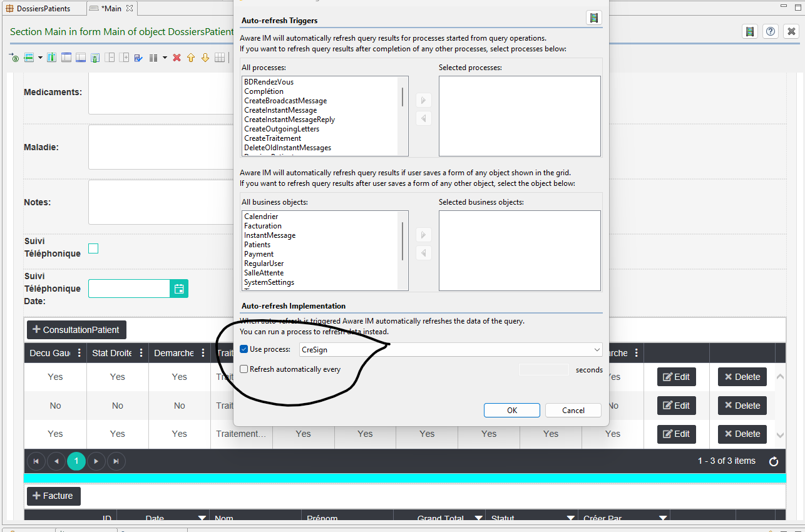Open help with the question mark icon
The width and height of the screenshot is (805, 532).
tap(771, 32)
